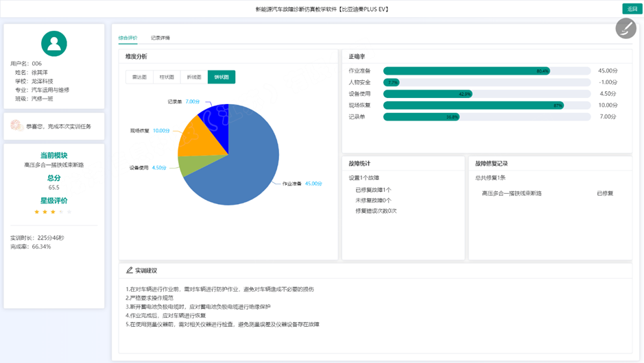Click the 人物安全 progress bar
Screen dimensions: 644x363
[x=487, y=82]
